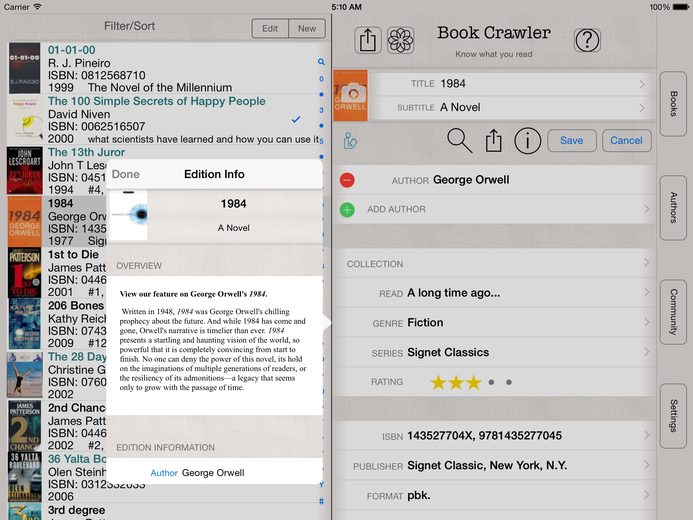Screen dimensions: 693x520
Task: Select the 1st to Die book entry
Action: click(x=57, y=273)
